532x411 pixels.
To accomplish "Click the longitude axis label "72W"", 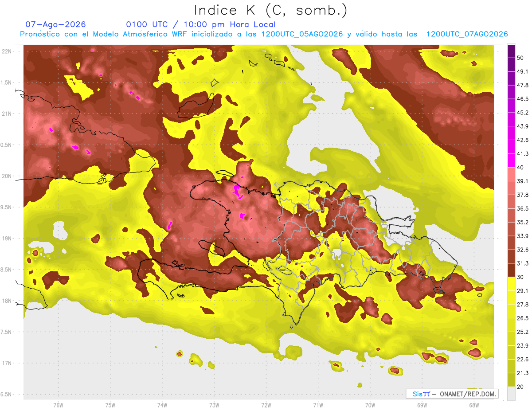I will (x=266, y=405).
